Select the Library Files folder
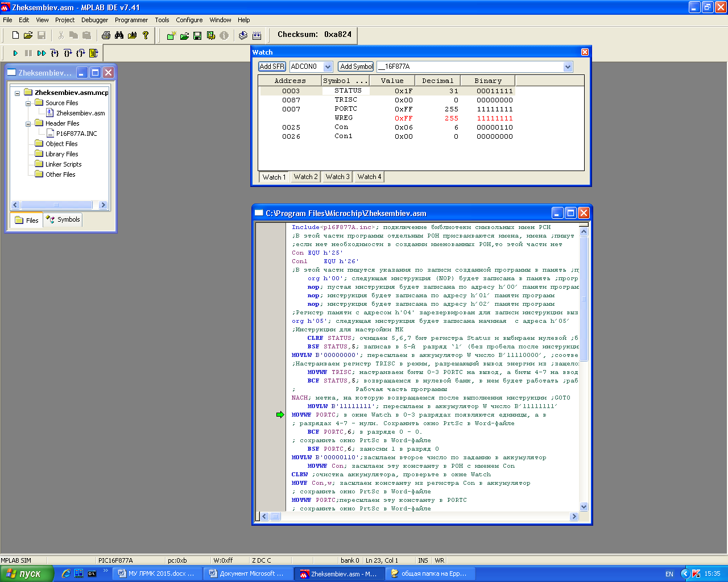The height and width of the screenshot is (582, 728). pyautogui.click(x=61, y=154)
